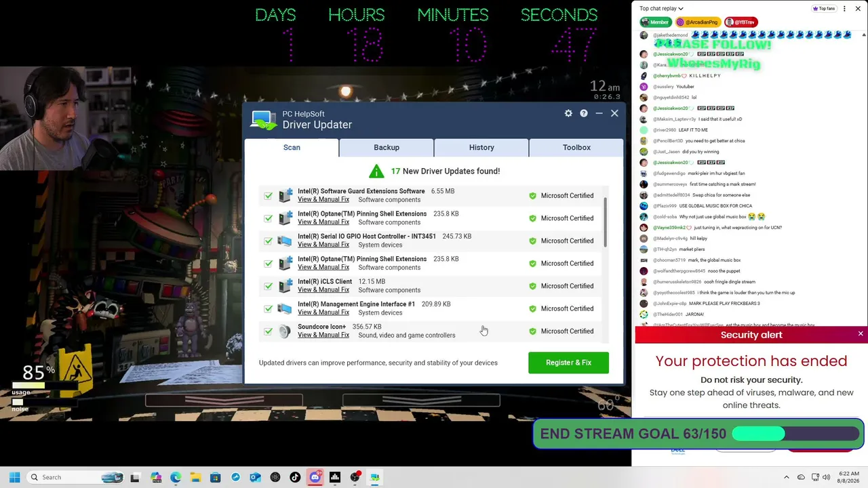The image size is (868, 488).
Task: Open Task View in taskbar
Action: point(135,477)
